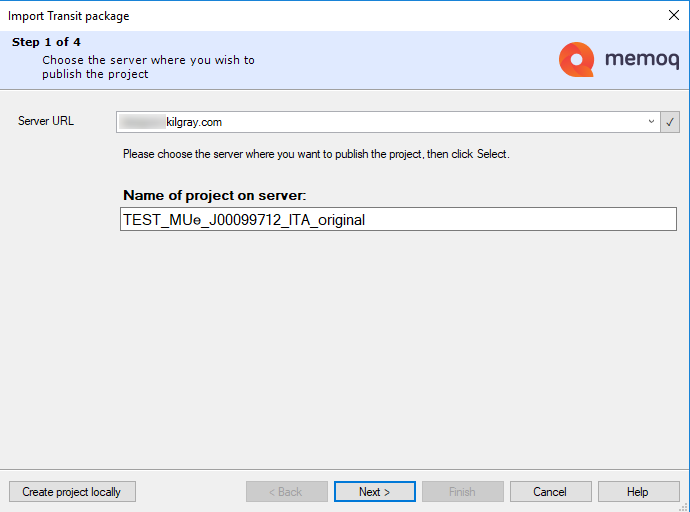Expand the Server URL dropdown arrow
The height and width of the screenshot is (512, 690).
[x=651, y=122]
